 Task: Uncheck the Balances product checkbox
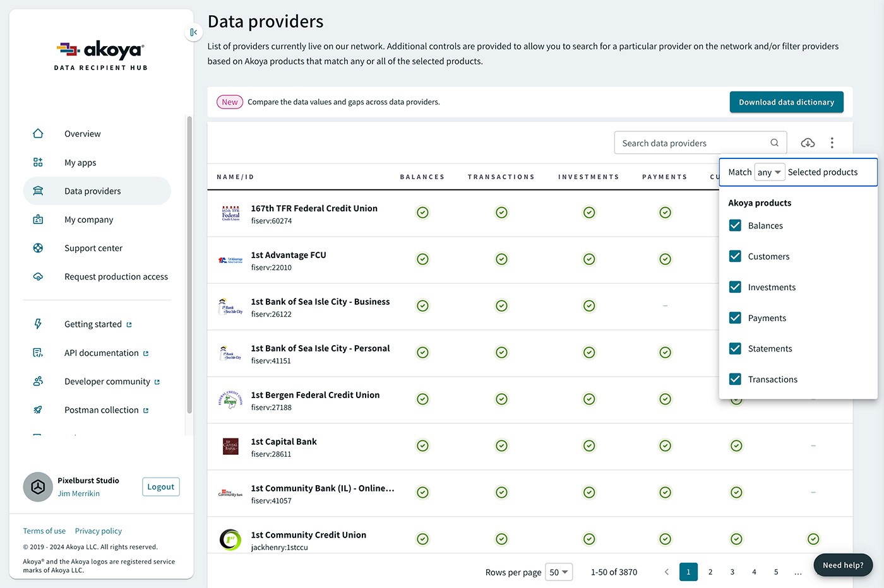point(735,225)
